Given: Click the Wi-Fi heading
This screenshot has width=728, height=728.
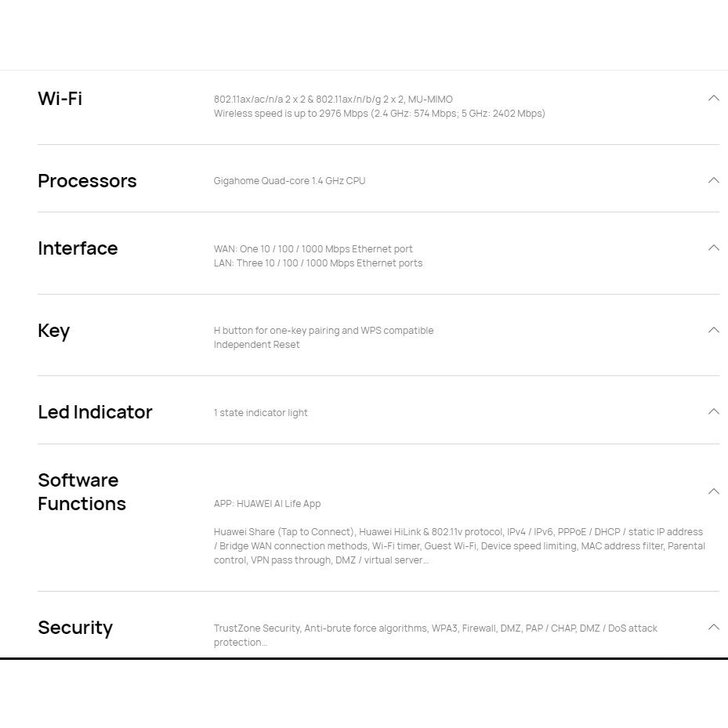Looking at the screenshot, I should [60, 99].
